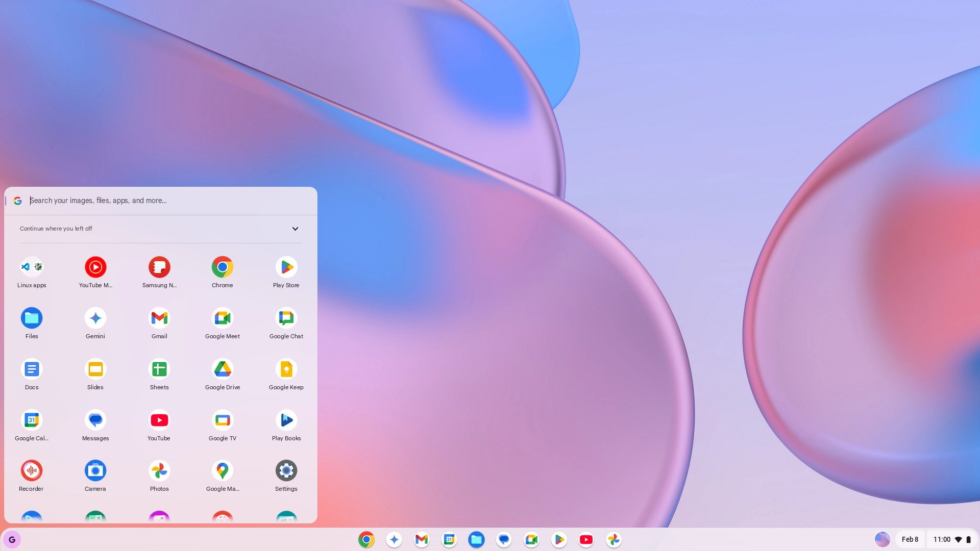Click the wallpaper avatar tray icon
This screenshot has height=551, width=980.
(x=882, y=539)
